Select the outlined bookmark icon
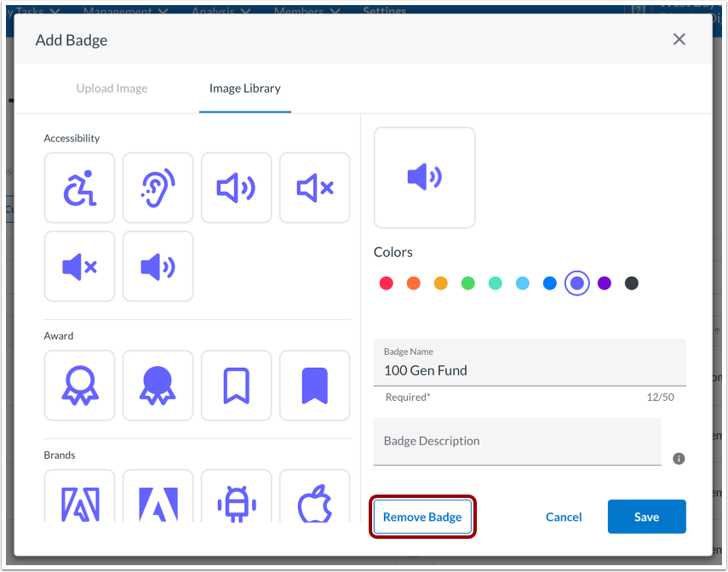Image resolution: width=728 pixels, height=572 pixels. 237,386
